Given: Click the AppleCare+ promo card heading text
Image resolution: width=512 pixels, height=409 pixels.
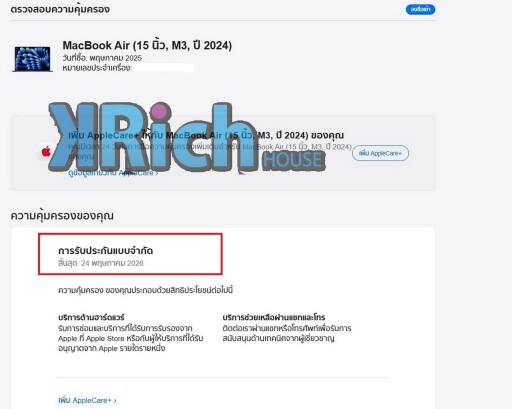Looking at the screenshot, I should click(206, 135).
